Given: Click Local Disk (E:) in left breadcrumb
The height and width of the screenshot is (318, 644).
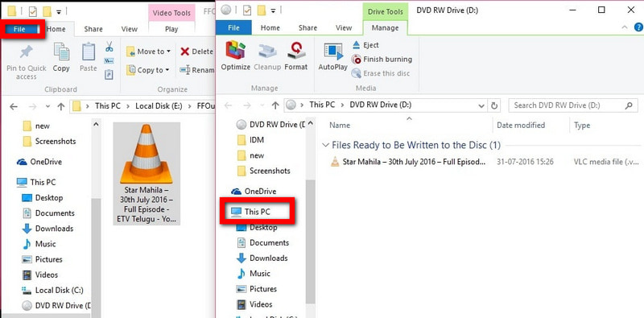Looking at the screenshot, I should pos(159,106).
